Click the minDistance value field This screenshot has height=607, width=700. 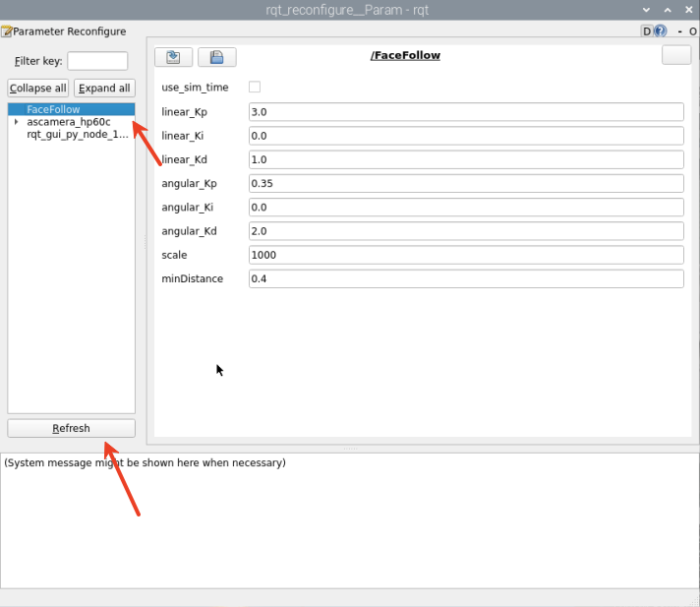pos(466,279)
